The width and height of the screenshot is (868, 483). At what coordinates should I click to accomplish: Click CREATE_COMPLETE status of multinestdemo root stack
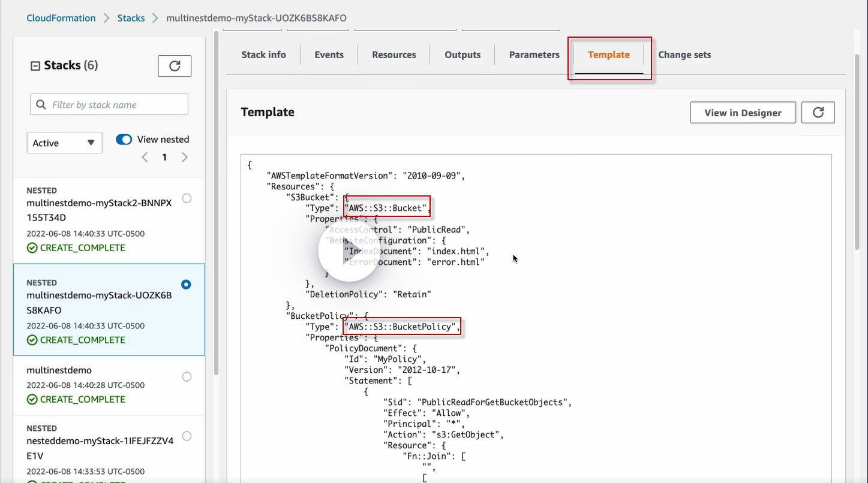point(76,400)
